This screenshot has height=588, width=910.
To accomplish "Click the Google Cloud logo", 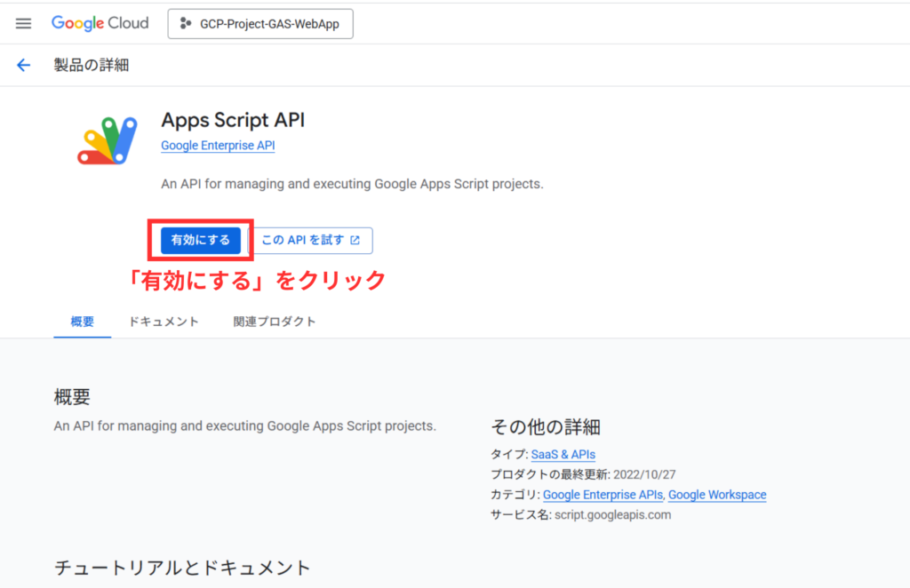I will click(100, 23).
